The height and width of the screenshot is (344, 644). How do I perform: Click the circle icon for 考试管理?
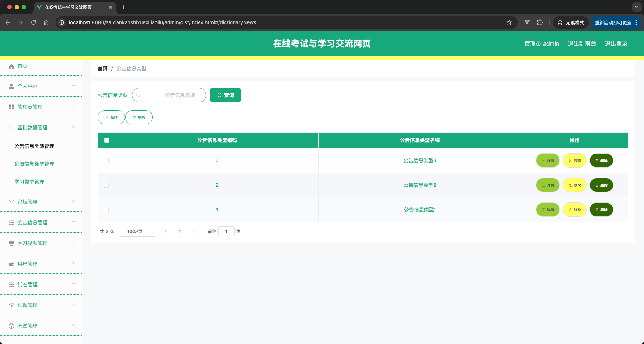pos(11,326)
